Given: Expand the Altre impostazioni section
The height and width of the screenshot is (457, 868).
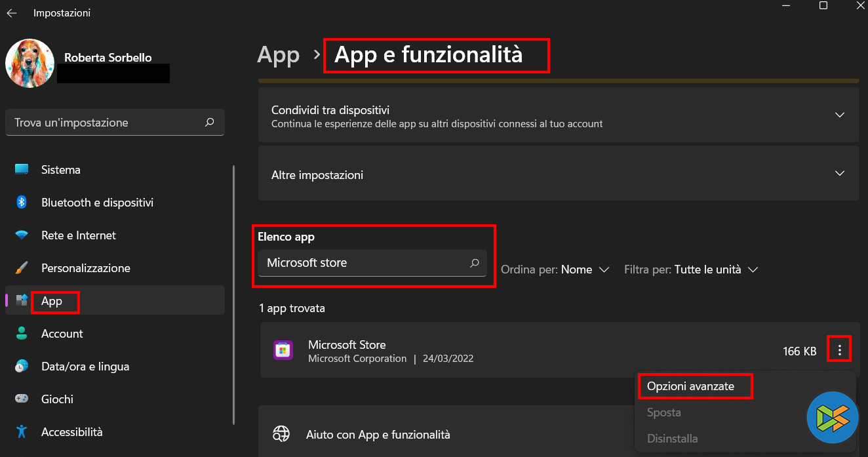Looking at the screenshot, I should pyautogui.click(x=839, y=174).
